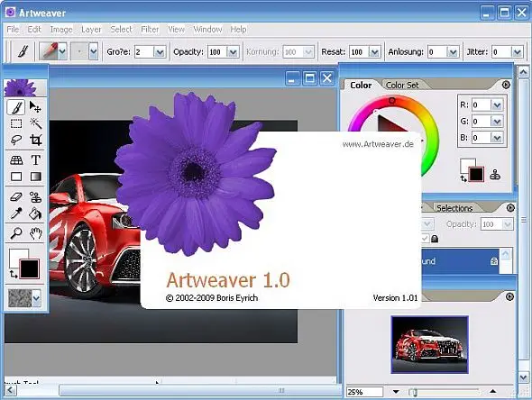Click white background color swatch in toolbox
The height and width of the screenshot is (400, 532).
[16, 257]
